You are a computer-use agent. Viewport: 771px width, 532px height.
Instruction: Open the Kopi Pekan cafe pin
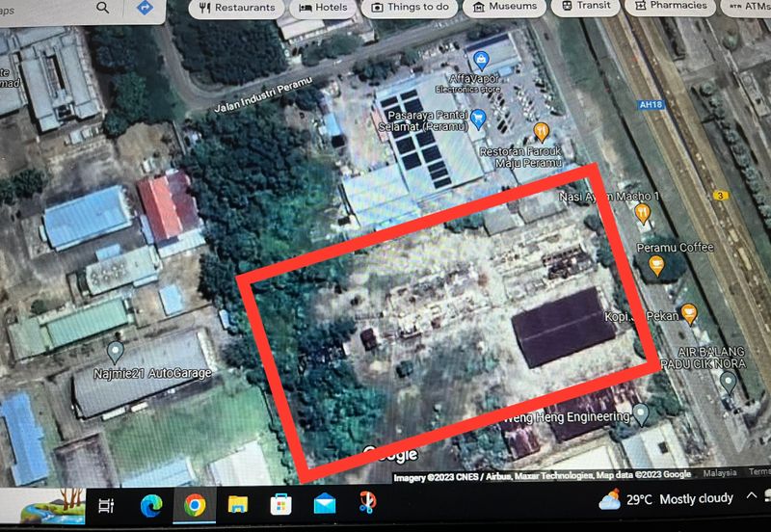689,313
